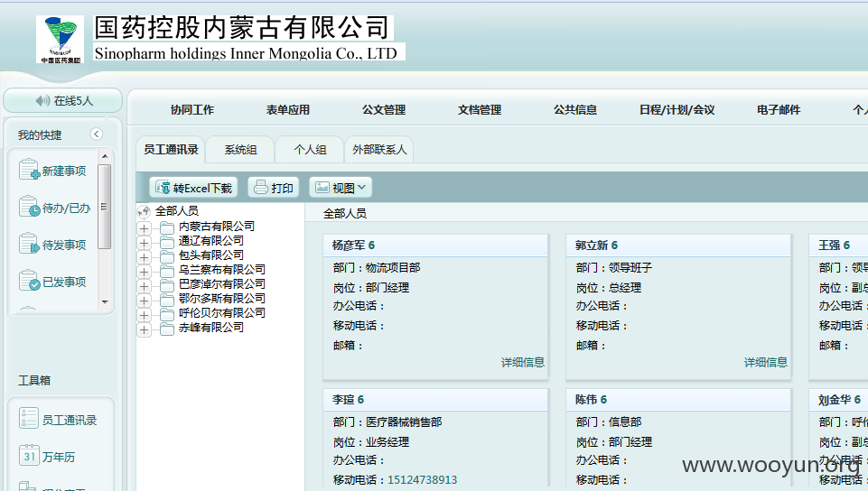Viewport: 868px width, 491px height.
Task: Expand 呼伦贝尔有限公司 tree node
Action: [x=144, y=315]
